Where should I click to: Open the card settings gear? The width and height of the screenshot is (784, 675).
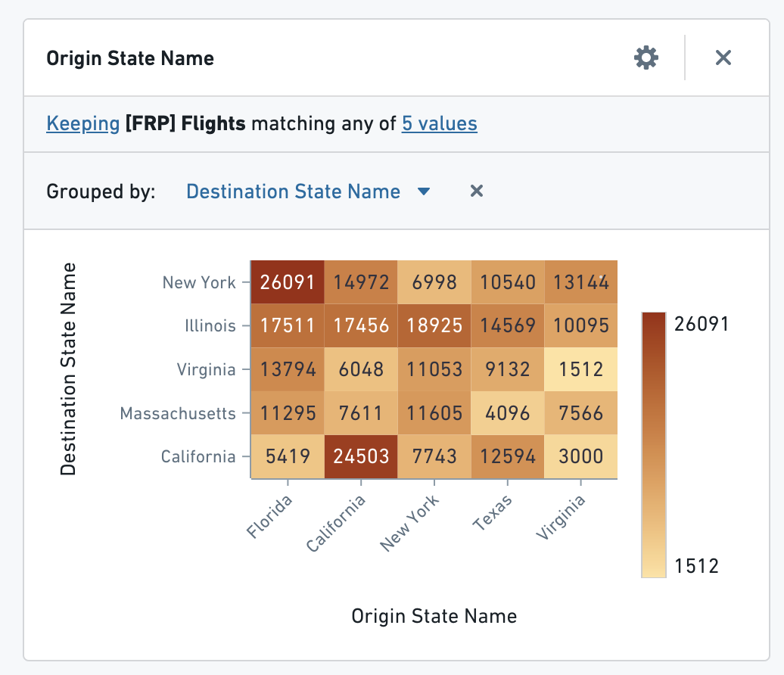click(x=646, y=58)
